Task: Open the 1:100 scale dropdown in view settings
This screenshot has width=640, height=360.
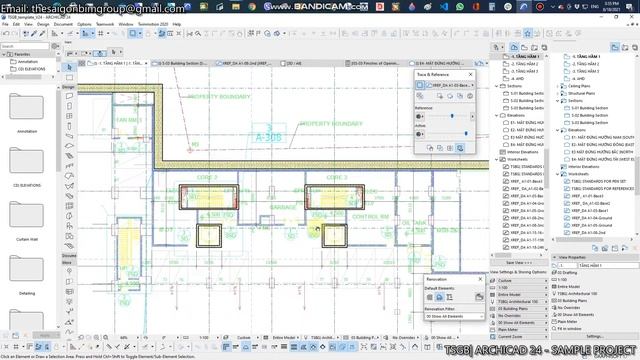Action: click(522, 288)
